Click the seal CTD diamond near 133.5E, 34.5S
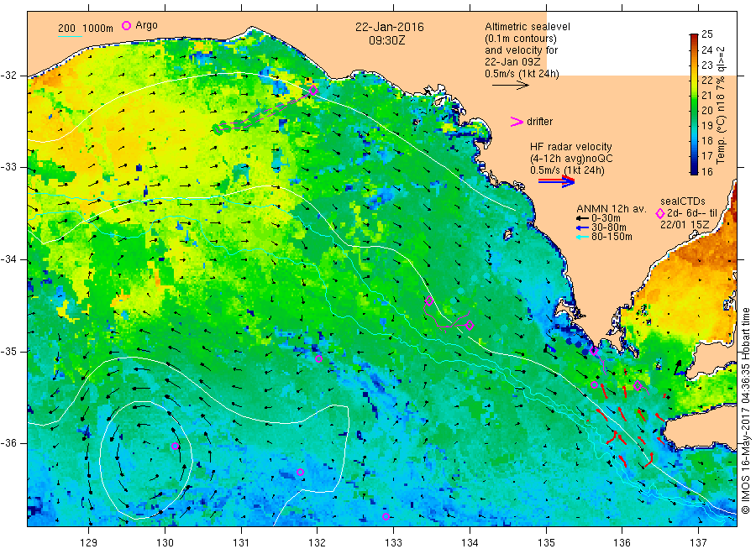 pos(429,301)
